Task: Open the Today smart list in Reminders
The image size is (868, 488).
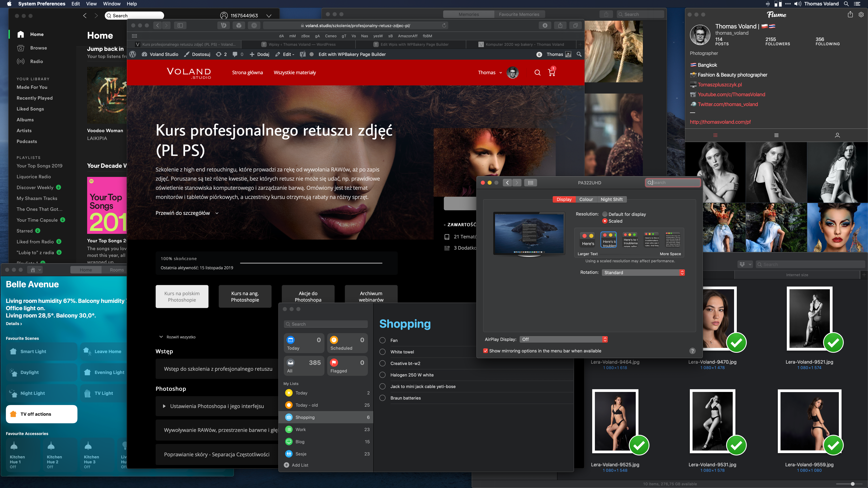Action: pos(304,343)
